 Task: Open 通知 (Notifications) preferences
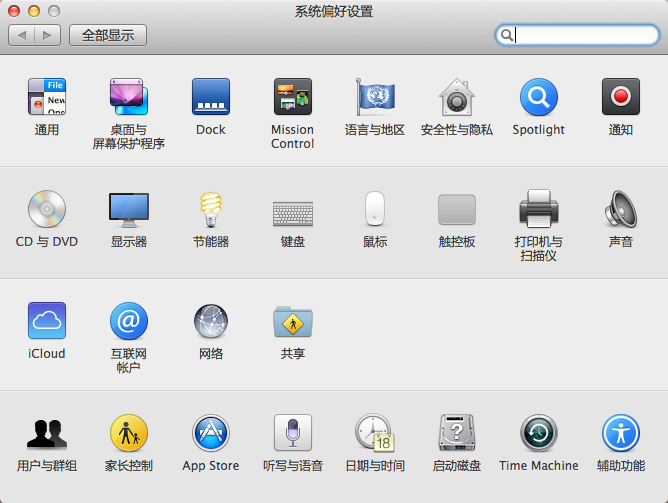coord(621,97)
